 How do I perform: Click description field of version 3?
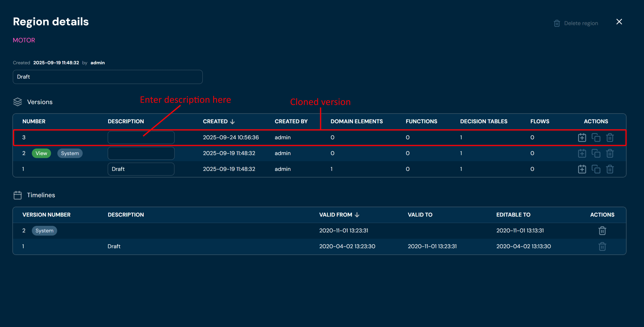point(141,137)
